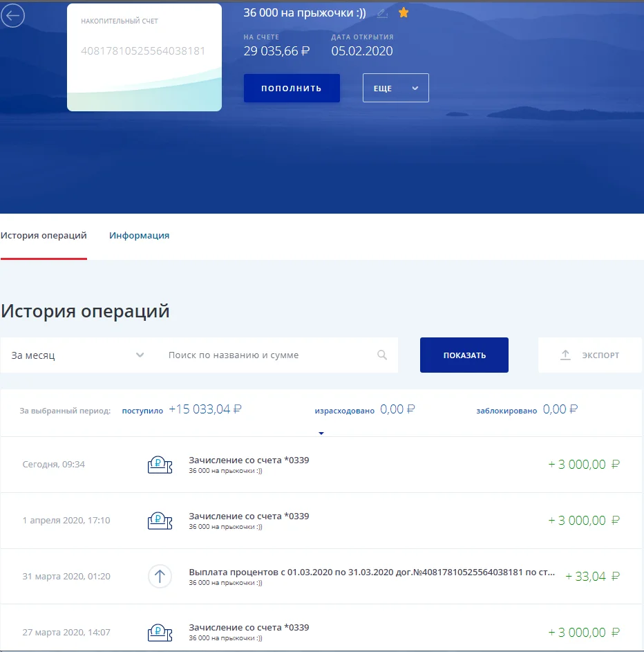The image size is (644, 652).
Task: Switch to the Информация tab
Action: point(138,235)
